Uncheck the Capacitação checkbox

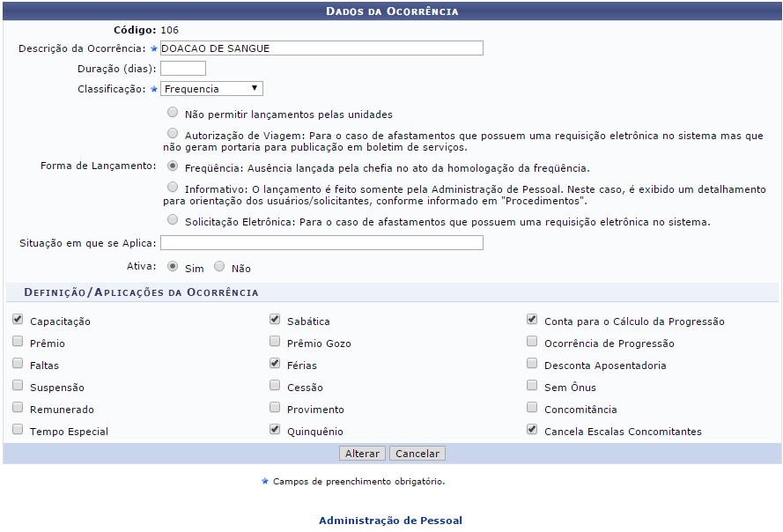[x=17, y=320]
